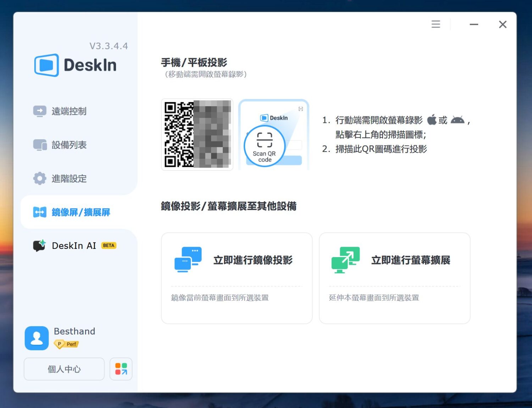Image resolution: width=532 pixels, height=408 pixels.
Task: Click the green screen extension icon
Action: coord(345,260)
